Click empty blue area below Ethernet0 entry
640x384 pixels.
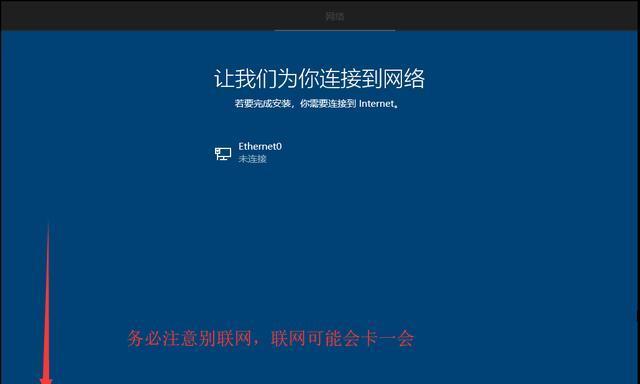(x=318, y=229)
